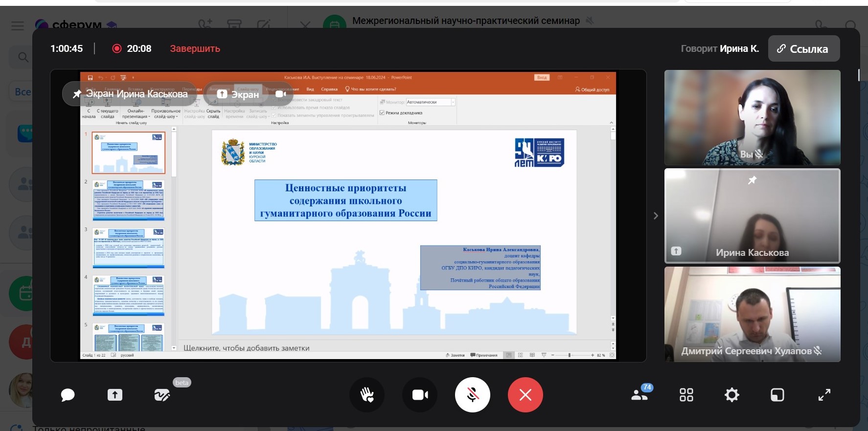Image resolution: width=868 pixels, height=431 pixels.
Task: Collapse the participants side strip chevron
Action: coord(656,216)
